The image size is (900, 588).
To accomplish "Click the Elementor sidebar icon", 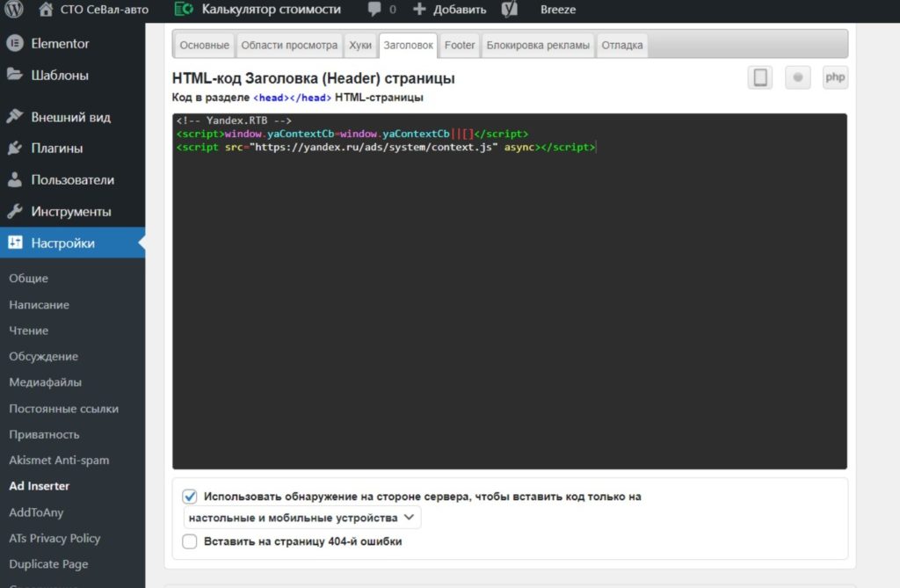I will [x=15, y=43].
